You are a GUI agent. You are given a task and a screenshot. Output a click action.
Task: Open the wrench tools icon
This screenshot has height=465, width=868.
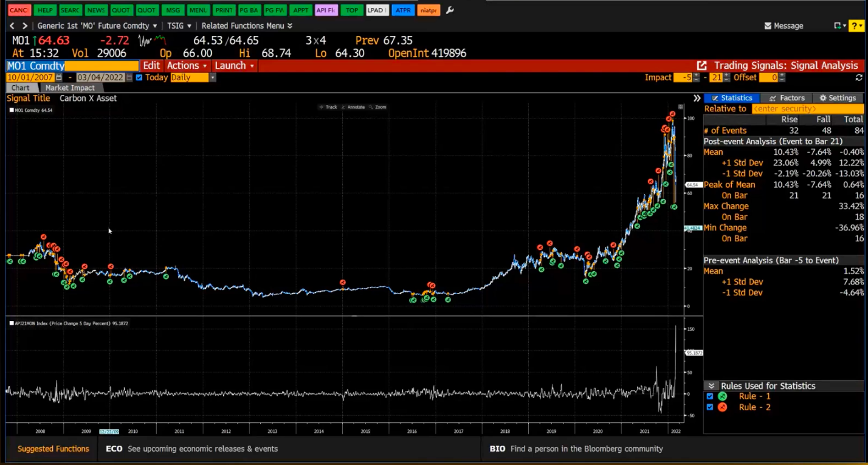pyautogui.click(x=450, y=10)
